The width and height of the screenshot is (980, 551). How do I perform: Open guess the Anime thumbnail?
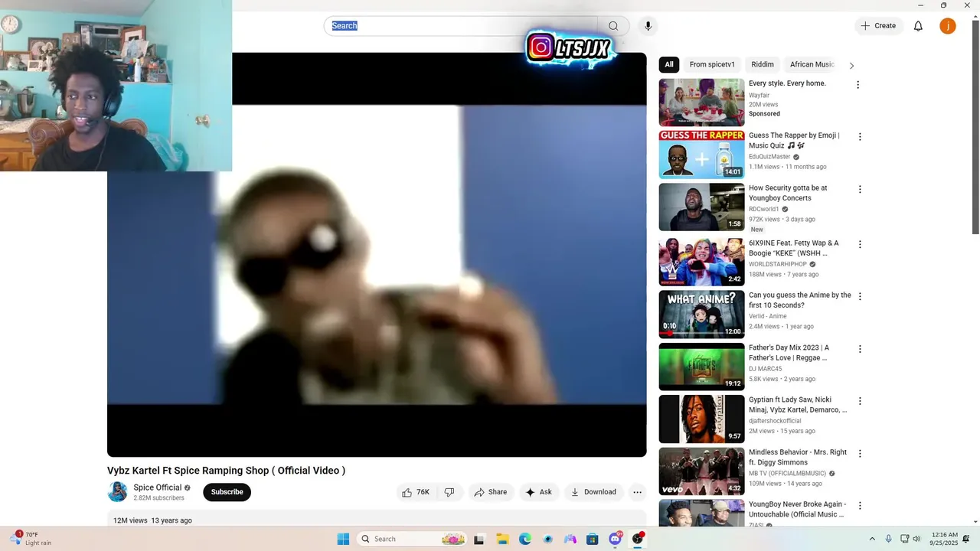coord(701,314)
